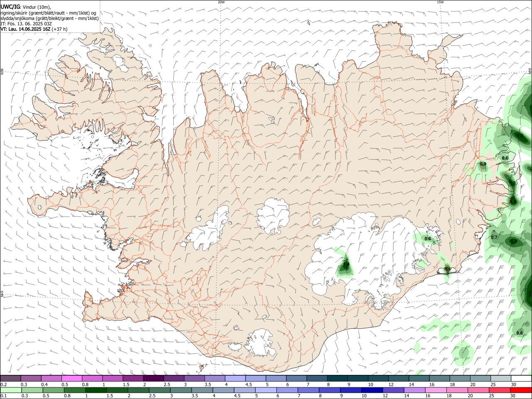Pick the grey-green 3 swatch in the bottom legend row
The height and width of the screenshot is (399, 532).
181,390
